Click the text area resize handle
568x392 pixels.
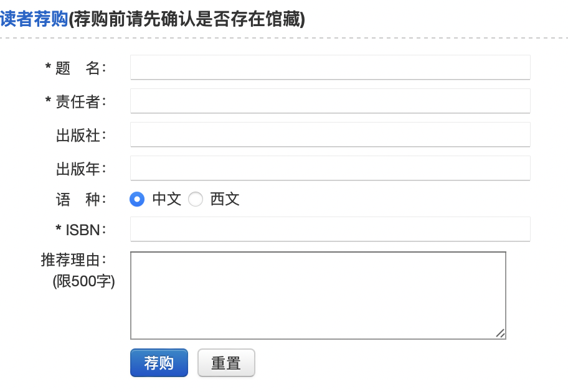tap(500, 334)
